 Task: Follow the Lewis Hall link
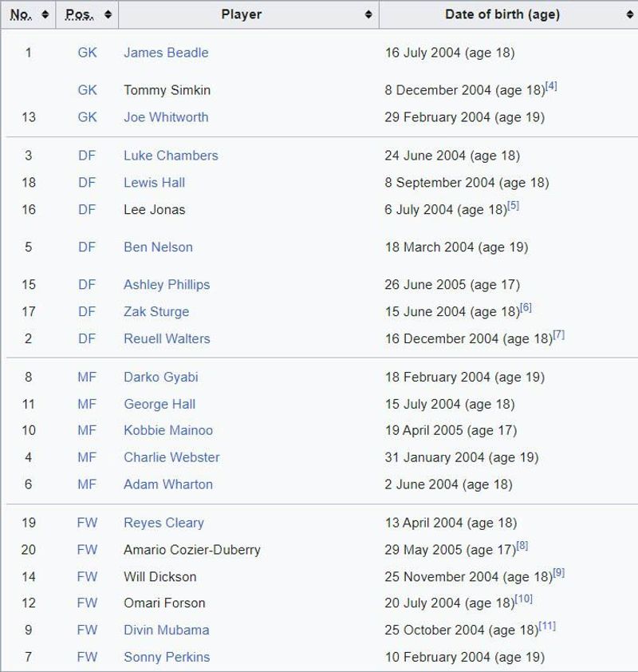point(155,183)
